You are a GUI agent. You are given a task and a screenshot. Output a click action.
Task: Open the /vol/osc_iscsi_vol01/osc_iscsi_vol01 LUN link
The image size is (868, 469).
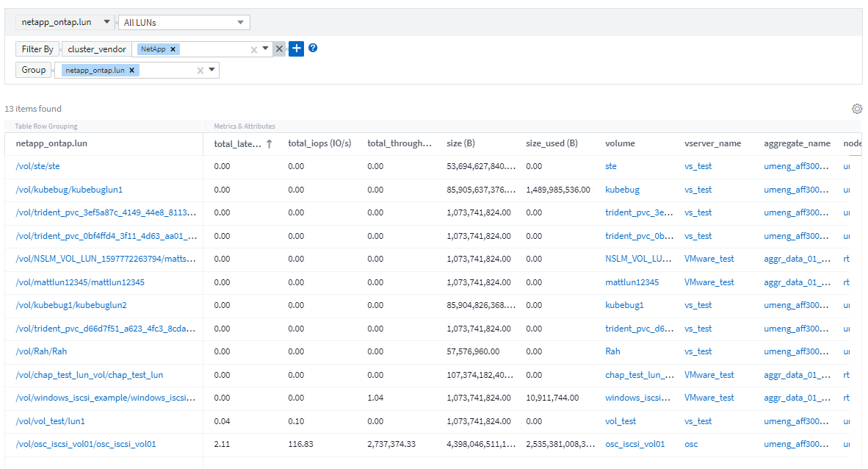tap(86, 444)
